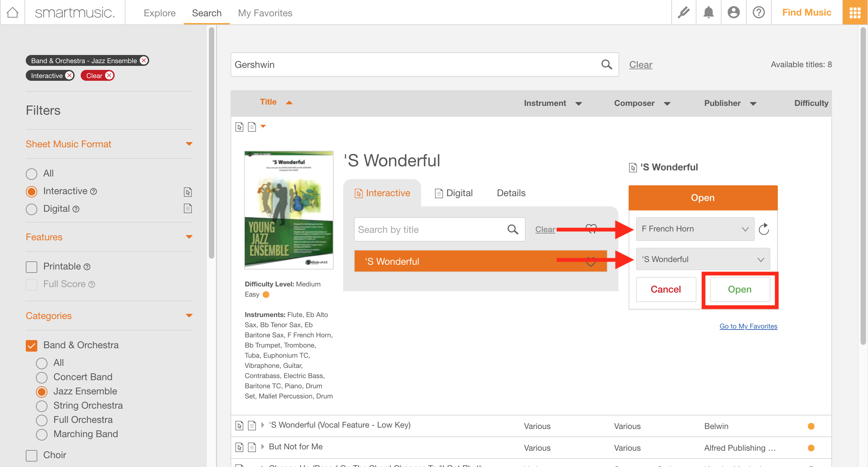The image size is (868, 467).
Task: Select Concert Band radio
Action: pos(42,377)
